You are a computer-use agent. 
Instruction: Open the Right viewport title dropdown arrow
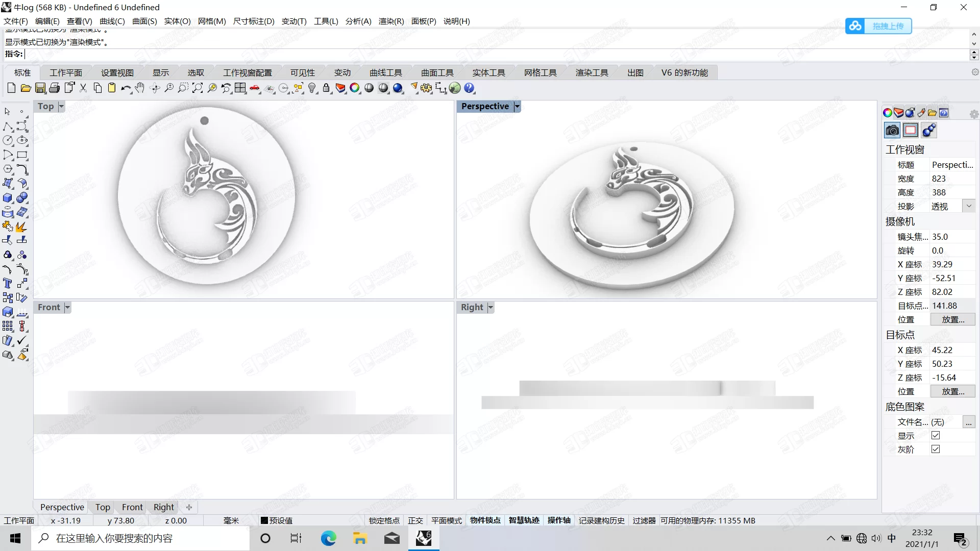click(x=491, y=307)
